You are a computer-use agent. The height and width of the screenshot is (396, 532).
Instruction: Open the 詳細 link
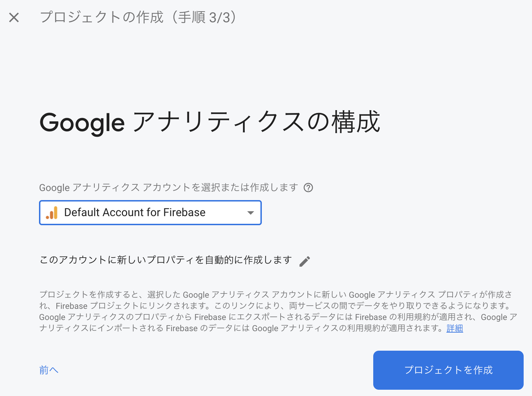tap(454, 328)
